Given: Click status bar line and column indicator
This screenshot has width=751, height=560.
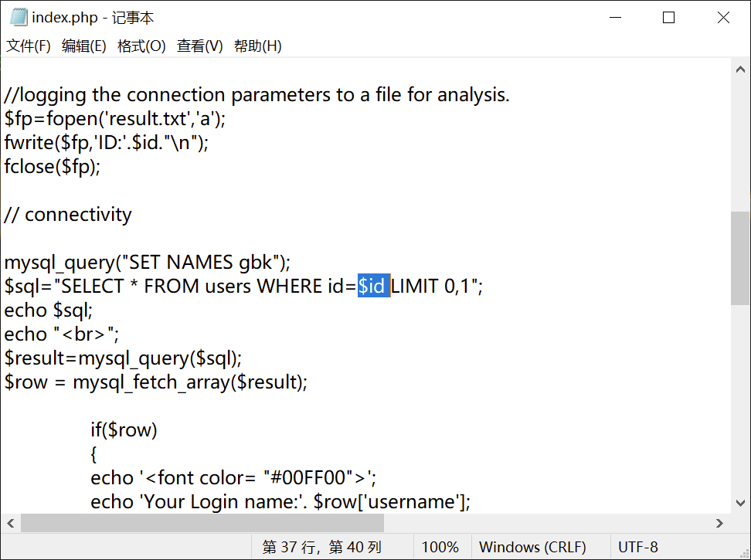Looking at the screenshot, I should coord(322,547).
